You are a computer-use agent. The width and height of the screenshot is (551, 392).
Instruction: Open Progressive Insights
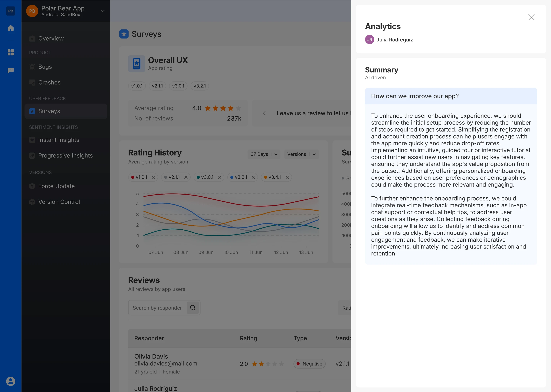66,156
